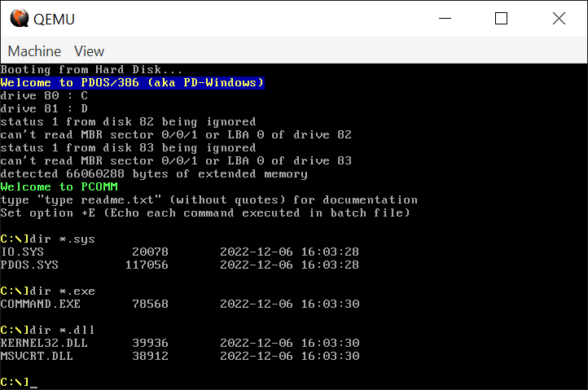Click the green 'Welcome to PCOMM' line
Image resolution: width=588 pixels, height=390 pixels.
point(59,186)
